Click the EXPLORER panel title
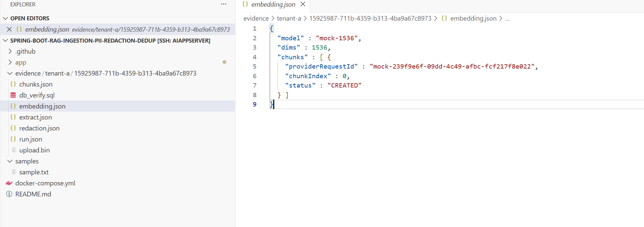Viewport: 644px width, 227px height. [x=23, y=4]
